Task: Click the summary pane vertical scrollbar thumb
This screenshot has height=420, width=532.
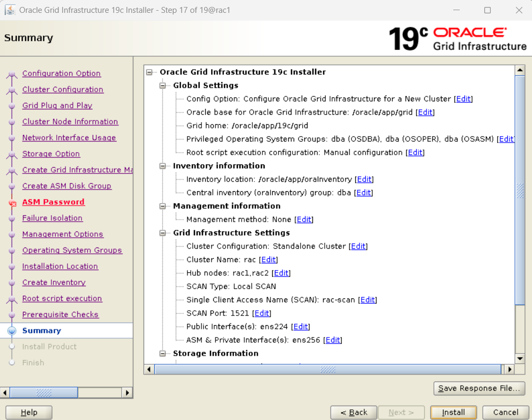Action: 520,190
